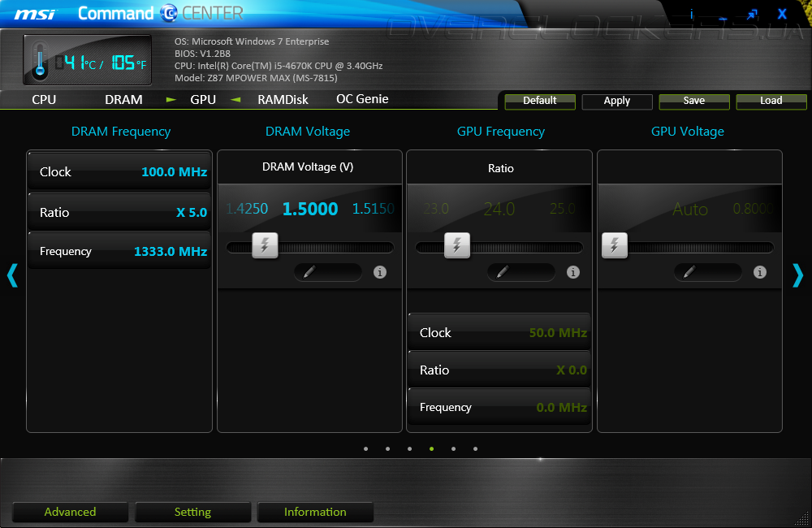Click pencil edit field under DRAM Voltage

pyautogui.click(x=328, y=272)
